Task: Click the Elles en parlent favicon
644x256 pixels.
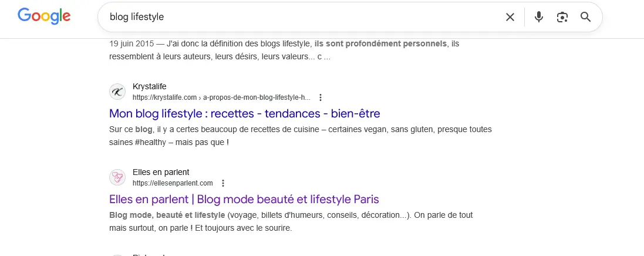Action: (117, 177)
